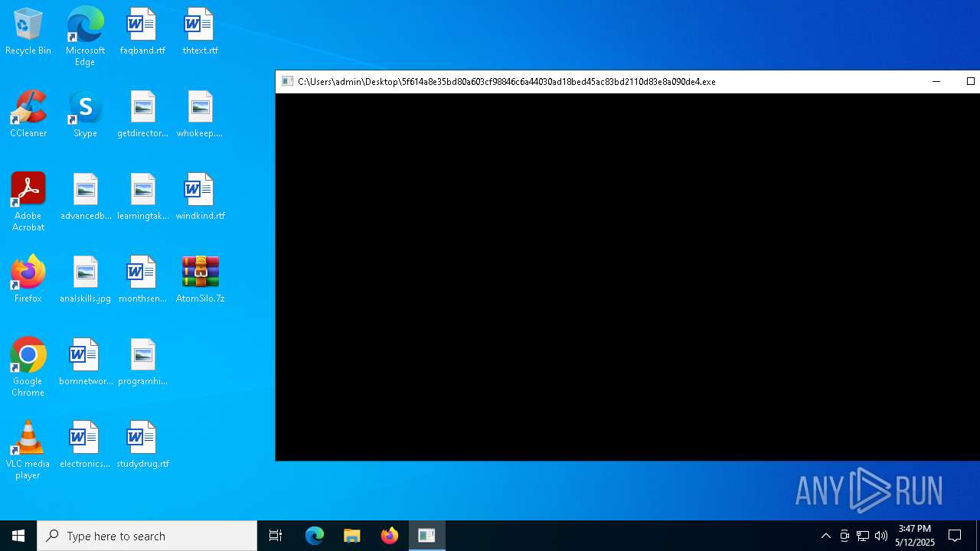Open the taskbar clock and date
The height and width of the screenshot is (551, 980).
pyautogui.click(x=915, y=536)
